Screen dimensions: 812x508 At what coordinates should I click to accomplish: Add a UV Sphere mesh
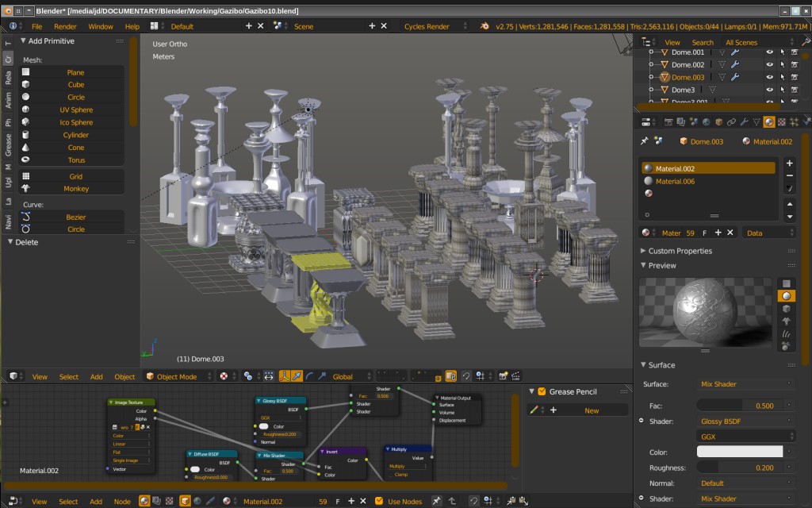[x=75, y=110]
